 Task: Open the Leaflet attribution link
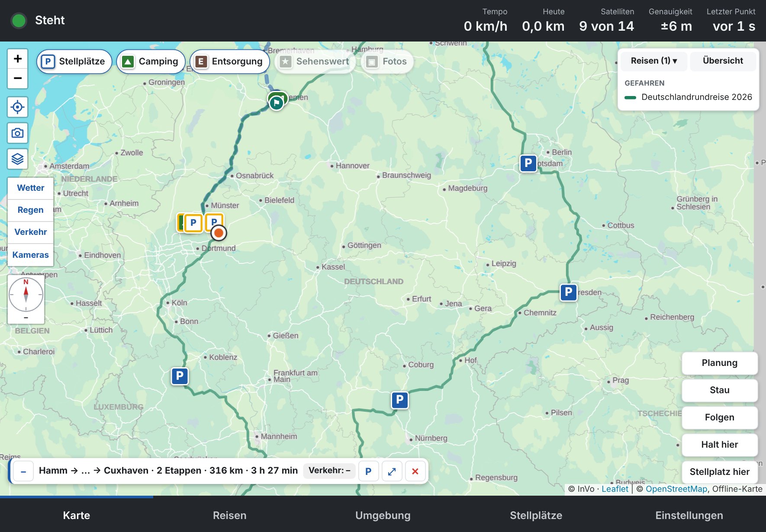[x=615, y=489]
